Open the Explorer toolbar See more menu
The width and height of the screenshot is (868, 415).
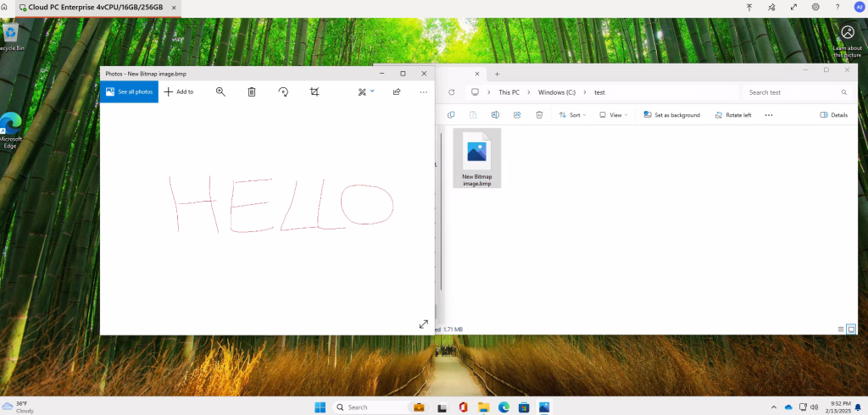768,115
